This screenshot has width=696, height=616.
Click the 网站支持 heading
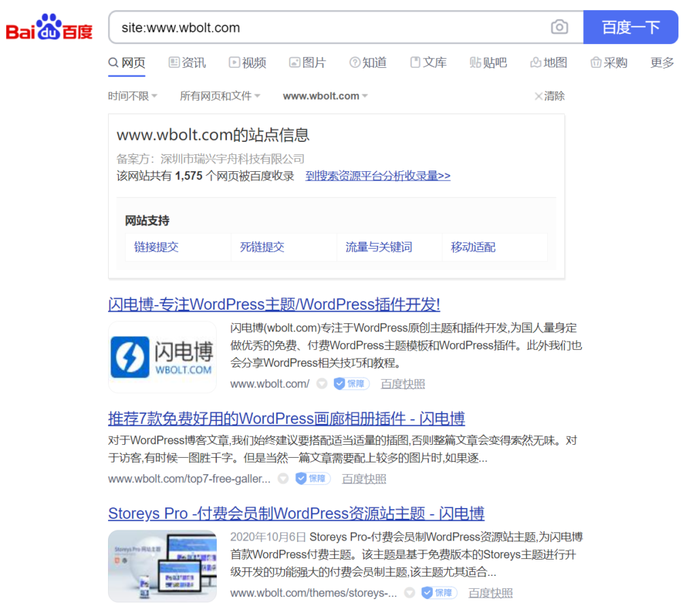tap(147, 221)
